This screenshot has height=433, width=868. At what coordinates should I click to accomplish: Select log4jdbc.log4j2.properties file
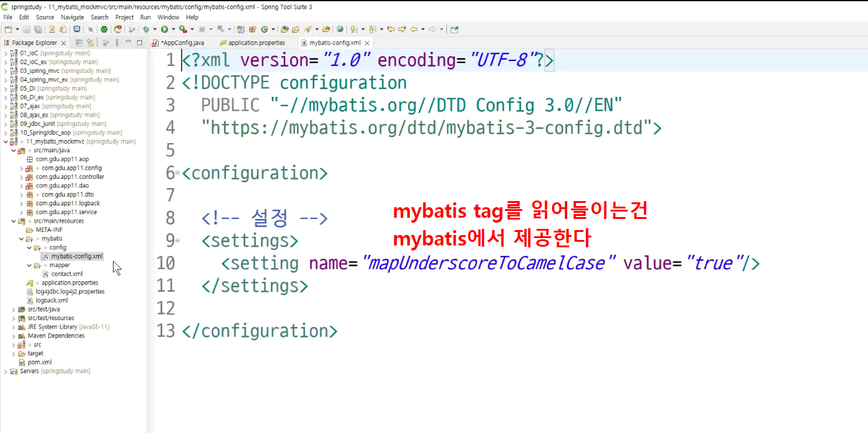(70, 292)
